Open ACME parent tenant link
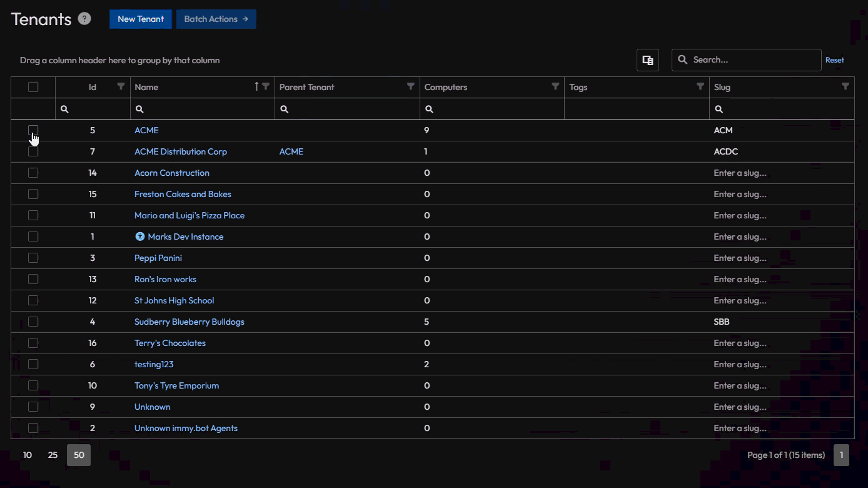The image size is (868, 488). click(x=291, y=151)
